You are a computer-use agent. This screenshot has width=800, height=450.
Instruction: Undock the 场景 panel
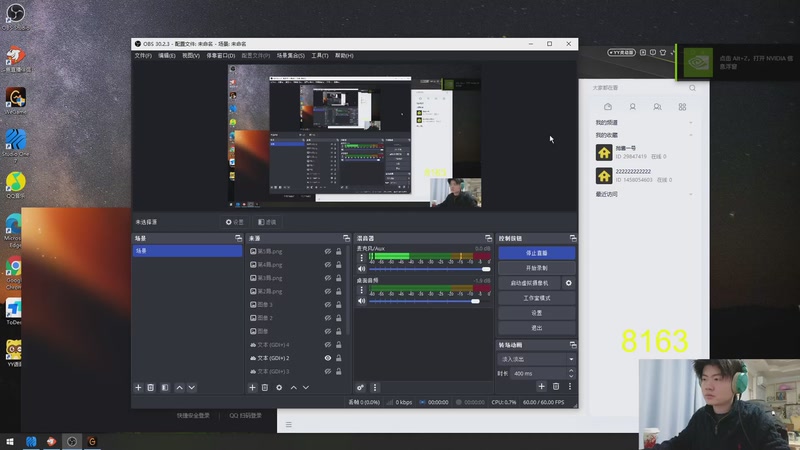(x=238, y=238)
